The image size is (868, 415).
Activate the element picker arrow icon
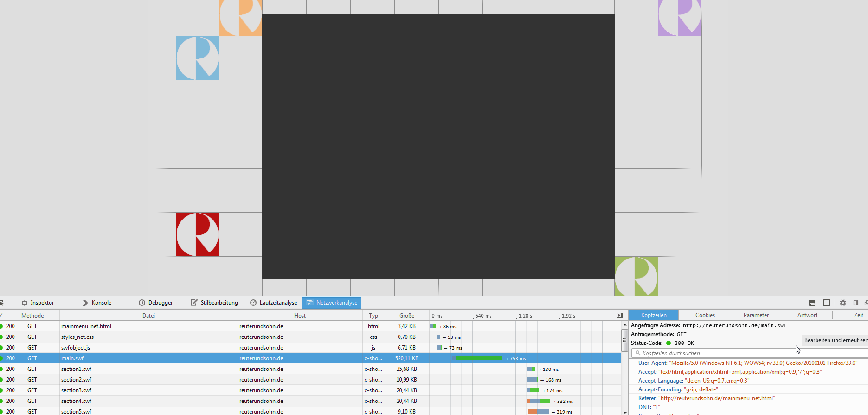tap(1, 303)
